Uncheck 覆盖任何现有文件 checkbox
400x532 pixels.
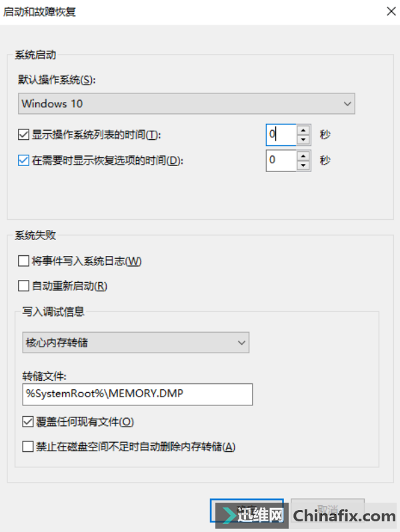coord(28,422)
